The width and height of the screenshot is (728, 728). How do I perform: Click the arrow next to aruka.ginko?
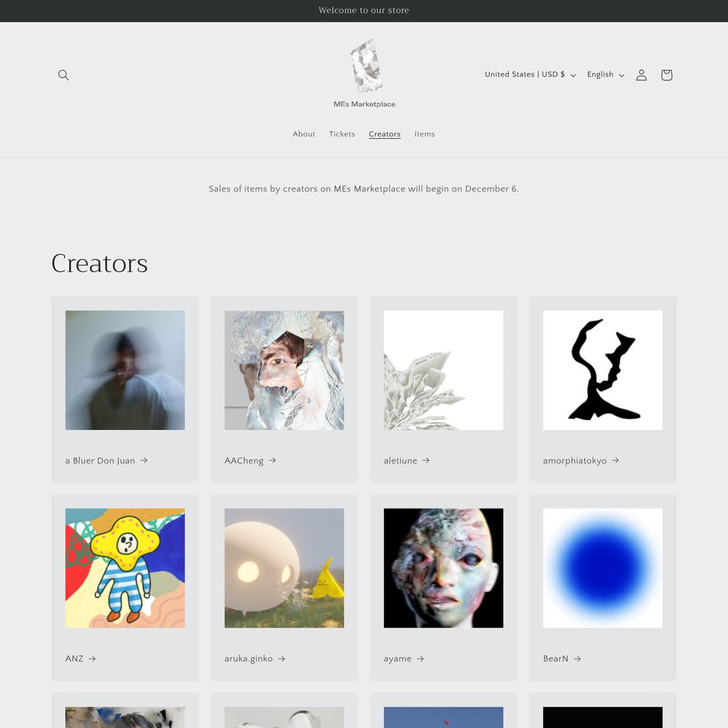click(281, 658)
